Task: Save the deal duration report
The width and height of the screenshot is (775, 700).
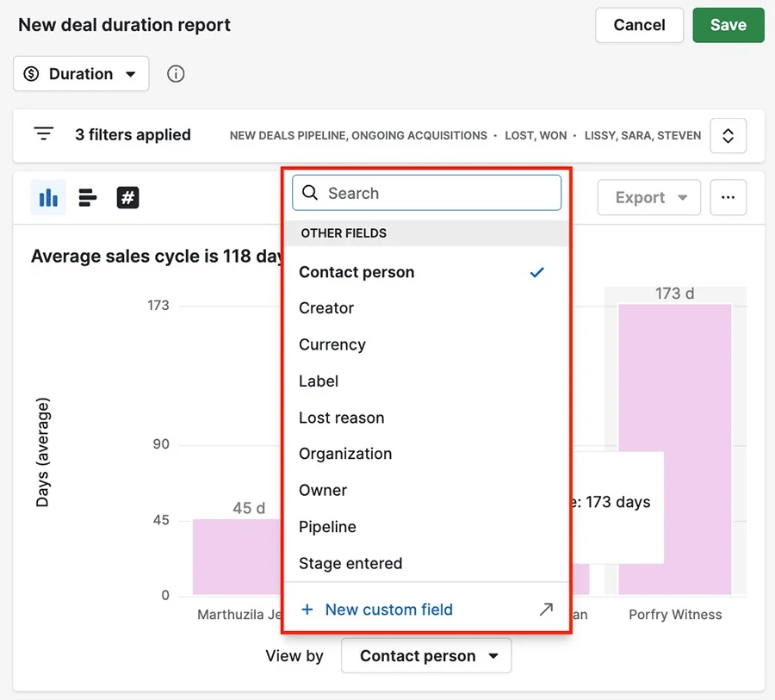Action: (728, 25)
